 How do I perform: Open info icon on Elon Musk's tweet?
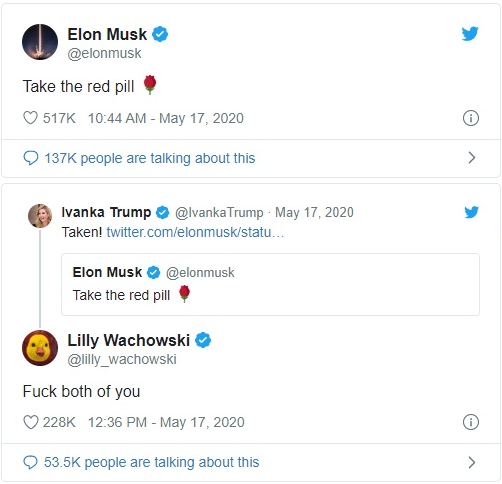(471, 118)
